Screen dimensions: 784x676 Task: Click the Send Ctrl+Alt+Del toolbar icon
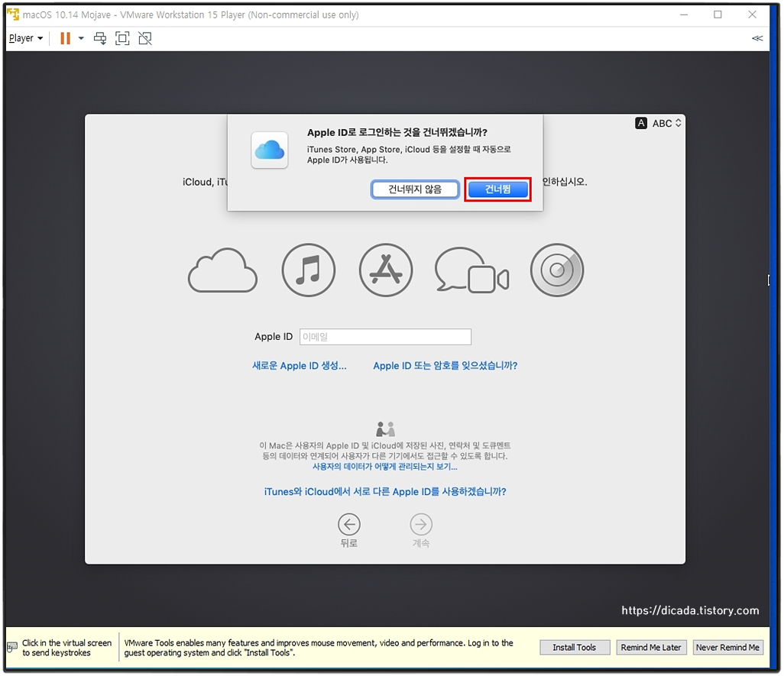[100, 38]
